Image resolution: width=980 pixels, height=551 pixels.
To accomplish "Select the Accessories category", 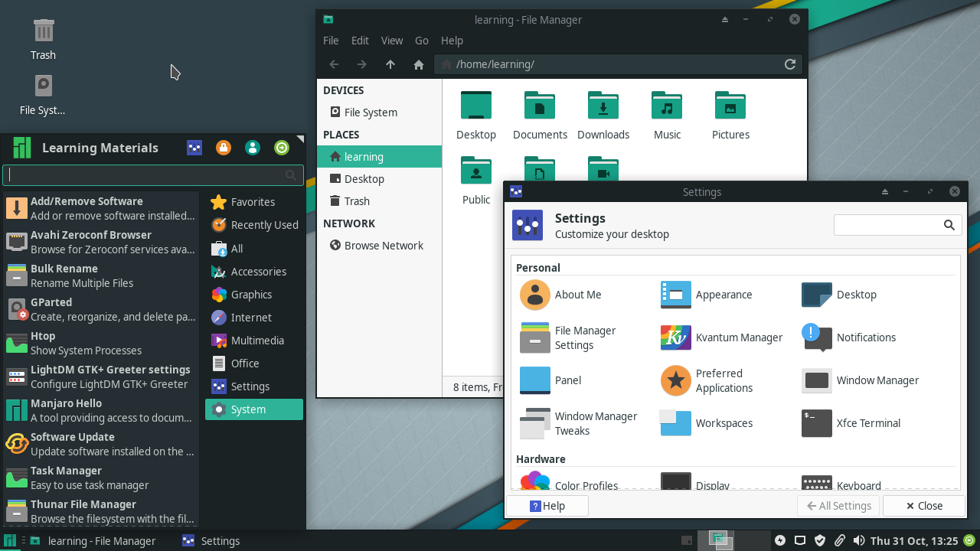I will tap(254, 272).
